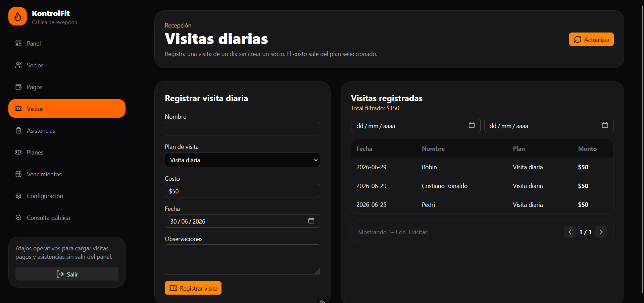Click the Monto column header
The width and height of the screenshot is (644, 303).
click(587, 148)
